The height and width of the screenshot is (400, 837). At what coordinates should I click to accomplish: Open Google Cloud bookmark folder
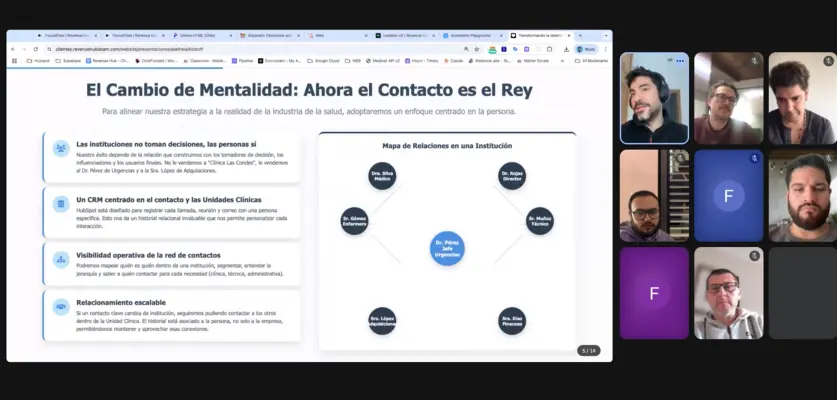pyautogui.click(x=323, y=61)
